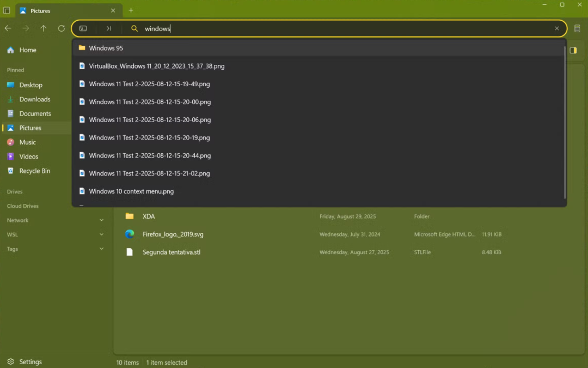588x368 pixels.
Task: Click the Music note icon
Action: (x=10, y=142)
